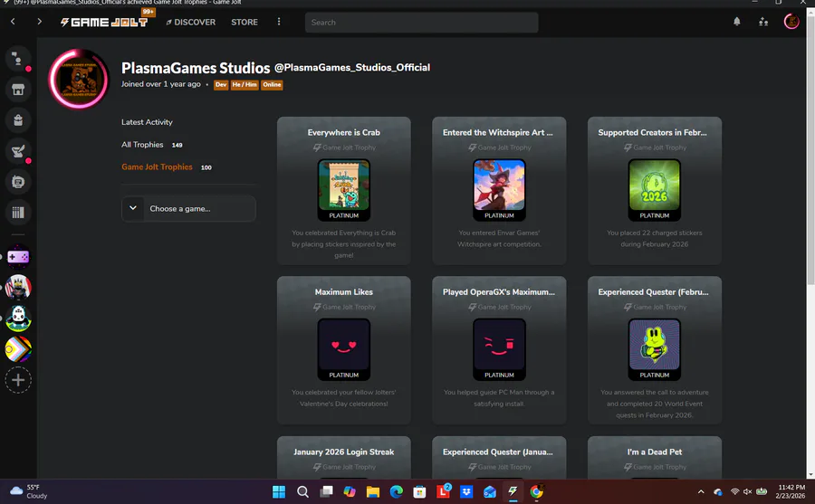Screen dimensions: 815x504
Task: Open the flag-character community avatar in the sidebar
Action: pos(18,288)
